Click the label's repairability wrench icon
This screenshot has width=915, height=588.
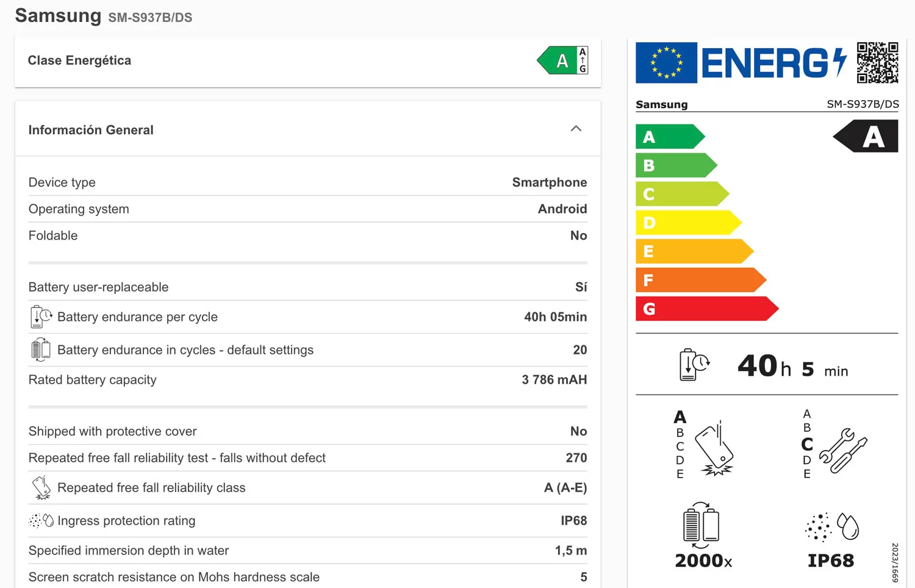[x=843, y=450]
